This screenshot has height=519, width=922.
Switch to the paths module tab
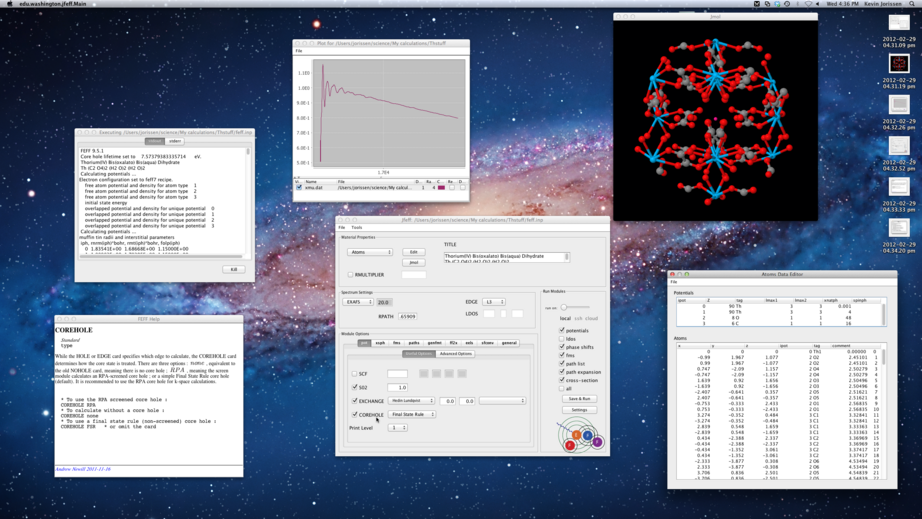coord(414,343)
